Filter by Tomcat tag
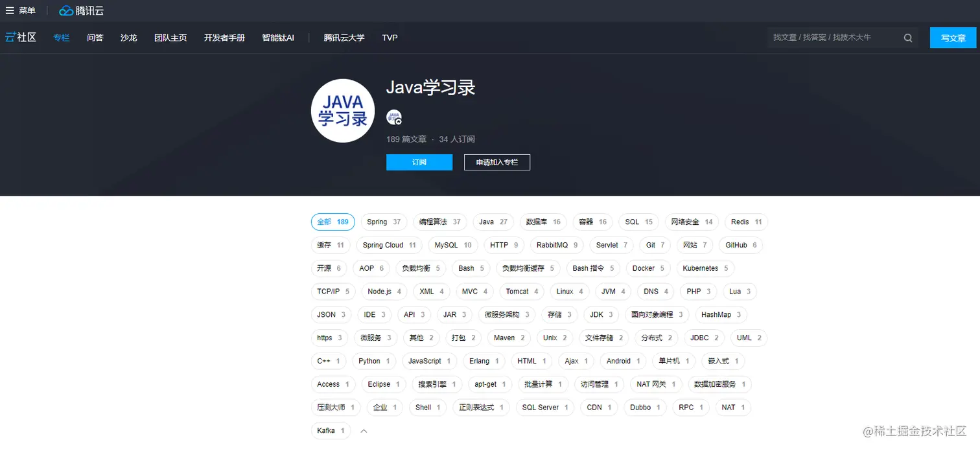 point(522,292)
